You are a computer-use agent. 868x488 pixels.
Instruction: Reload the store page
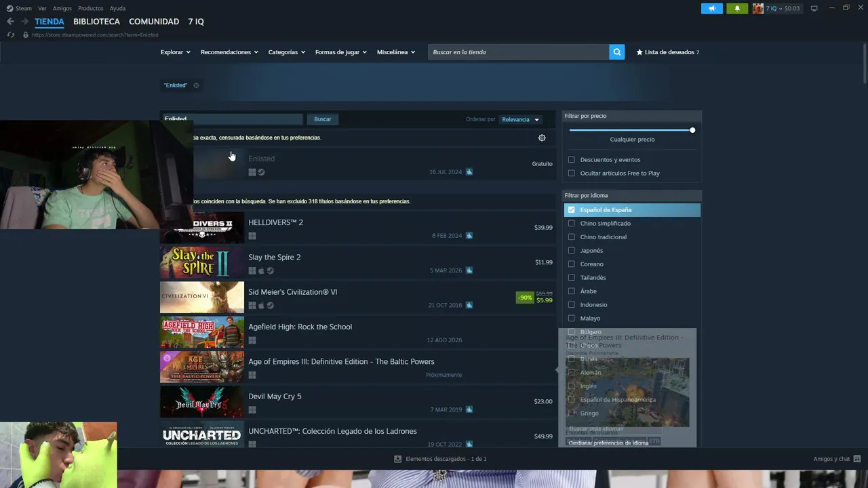11,35
